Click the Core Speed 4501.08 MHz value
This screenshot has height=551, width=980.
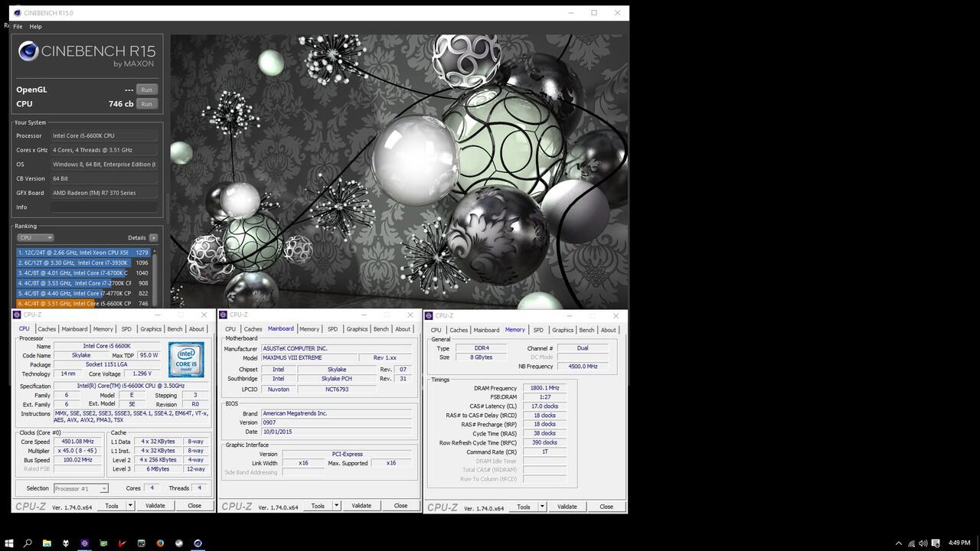[x=78, y=442]
